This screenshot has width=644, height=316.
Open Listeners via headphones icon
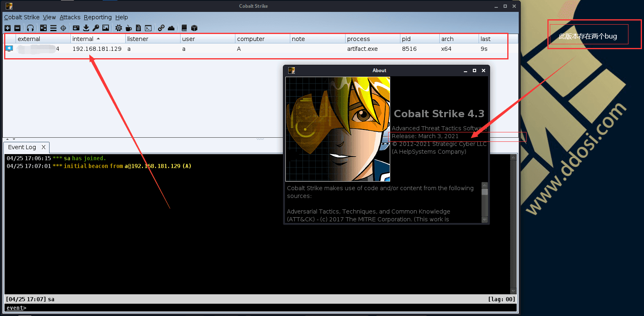coord(30,28)
